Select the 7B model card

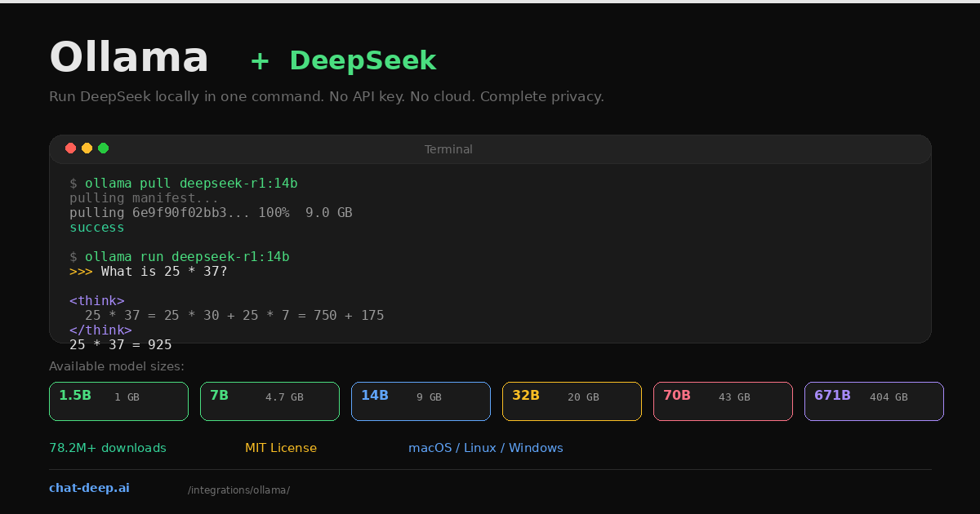pos(269,401)
